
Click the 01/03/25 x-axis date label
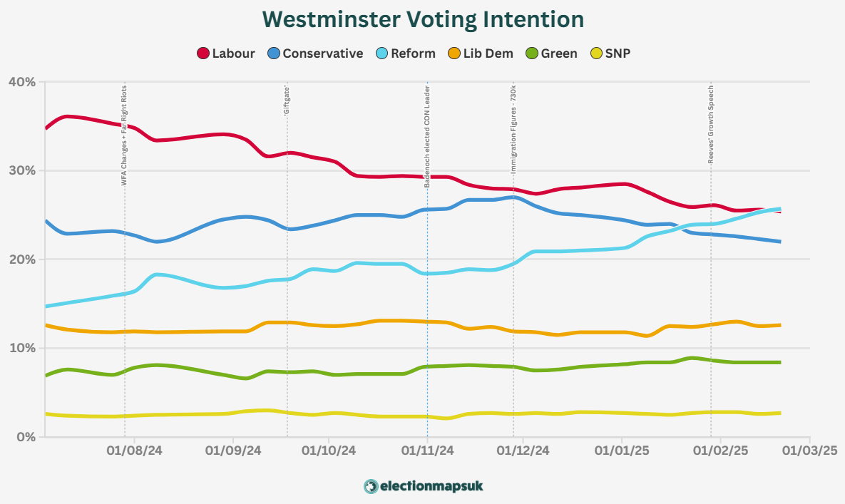810,451
